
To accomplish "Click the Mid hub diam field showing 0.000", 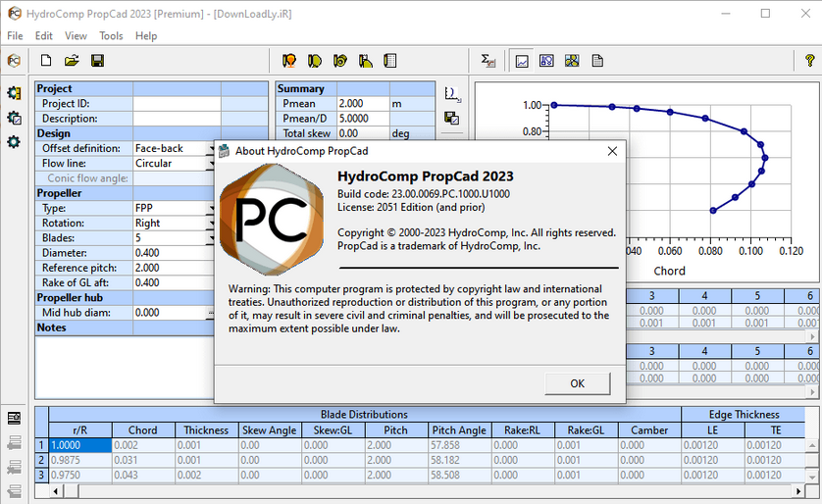I will [x=170, y=313].
